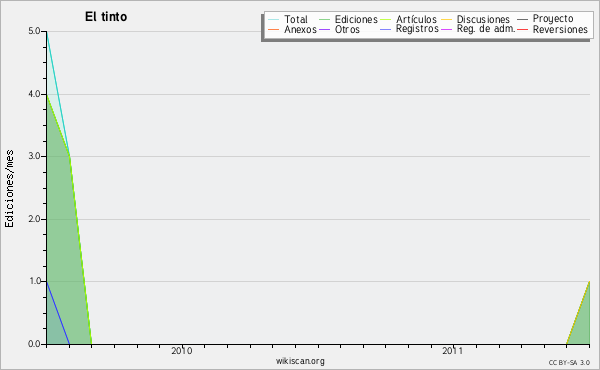The width and height of the screenshot is (600, 370).
Task: Click the wikiscan.org credit text
Action: (300, 361)
